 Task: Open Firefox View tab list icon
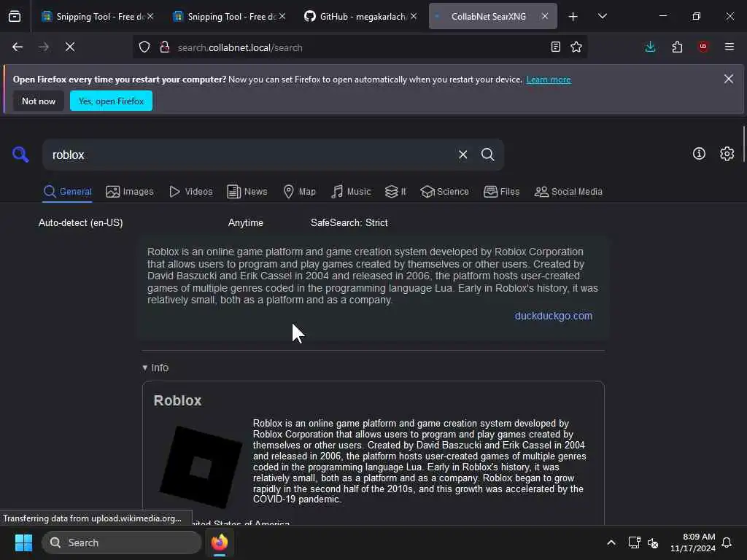[15, 16]
